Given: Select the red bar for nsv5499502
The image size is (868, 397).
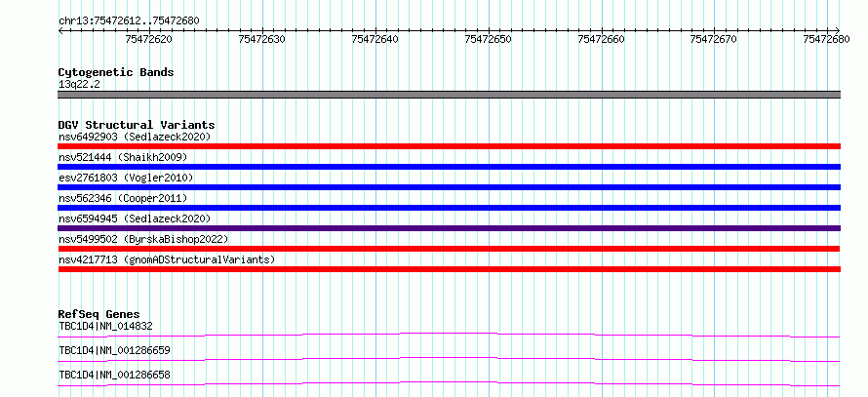Looking at the screenshot, I should 449,249.
